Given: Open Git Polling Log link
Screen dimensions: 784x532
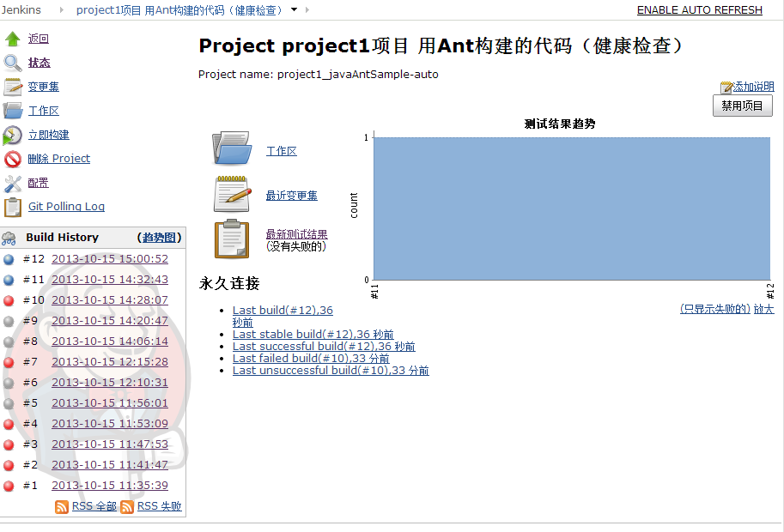Looking at the screenshot, I should click(x=66, y=206).
